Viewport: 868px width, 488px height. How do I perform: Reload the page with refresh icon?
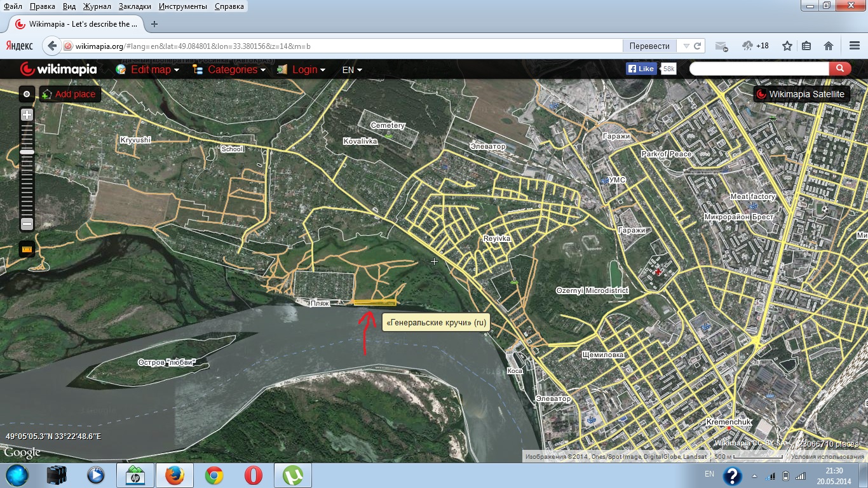point(698,46)
